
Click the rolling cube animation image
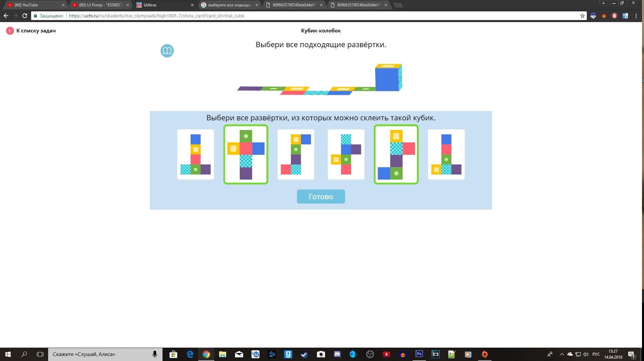point(320,79)
